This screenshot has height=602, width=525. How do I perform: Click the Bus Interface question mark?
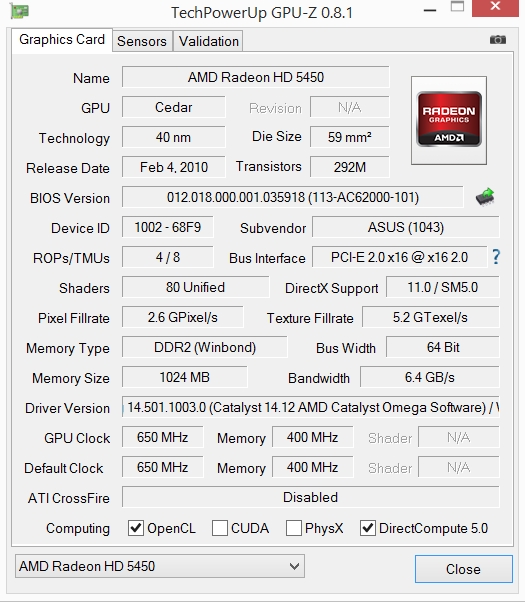[496, 257]
